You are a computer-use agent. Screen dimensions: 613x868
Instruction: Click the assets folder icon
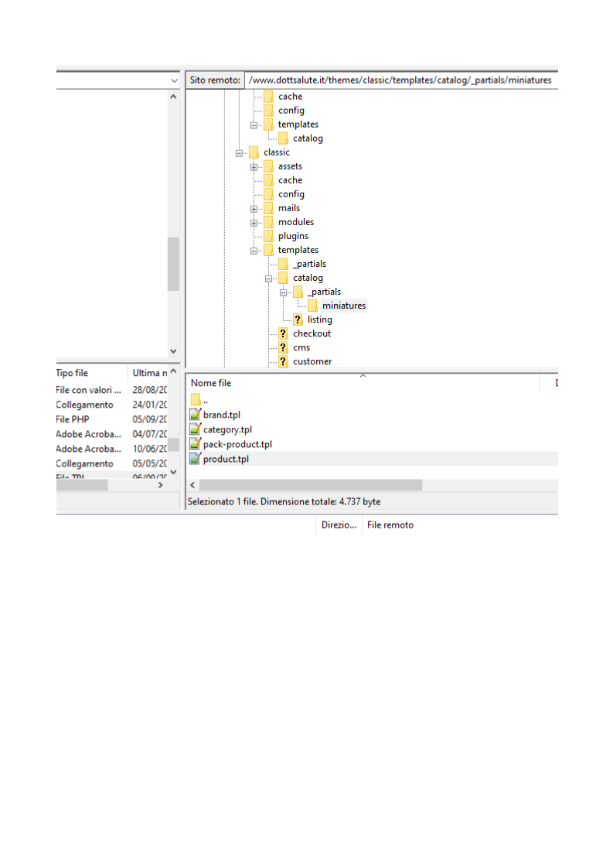(x=269, y=166)
